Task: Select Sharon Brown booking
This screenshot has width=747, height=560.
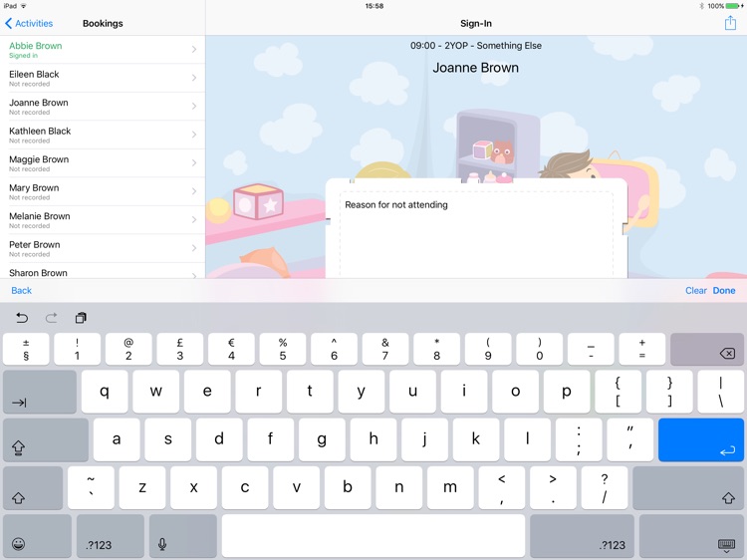Action: [103, 271]
